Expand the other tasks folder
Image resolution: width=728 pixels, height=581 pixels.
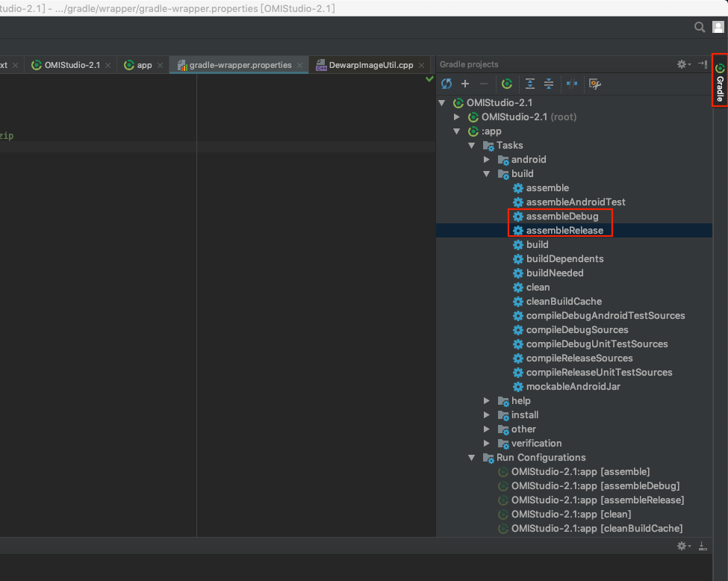click(x=487, y=429)
